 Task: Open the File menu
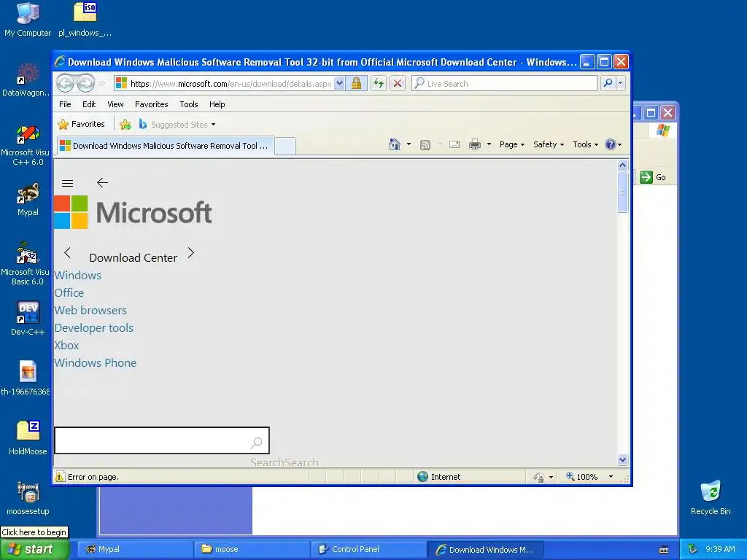(65, 104)
